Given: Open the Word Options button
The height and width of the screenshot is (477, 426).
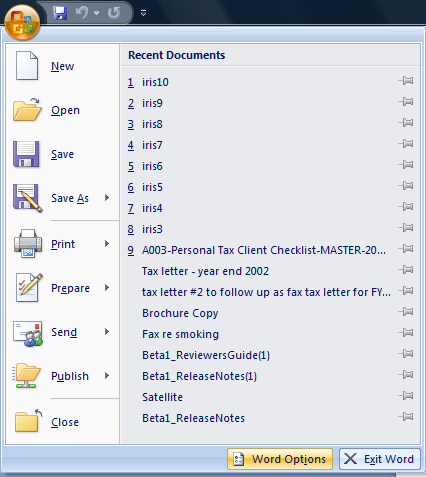Looking at the screenshot, I should pos(280,459).
